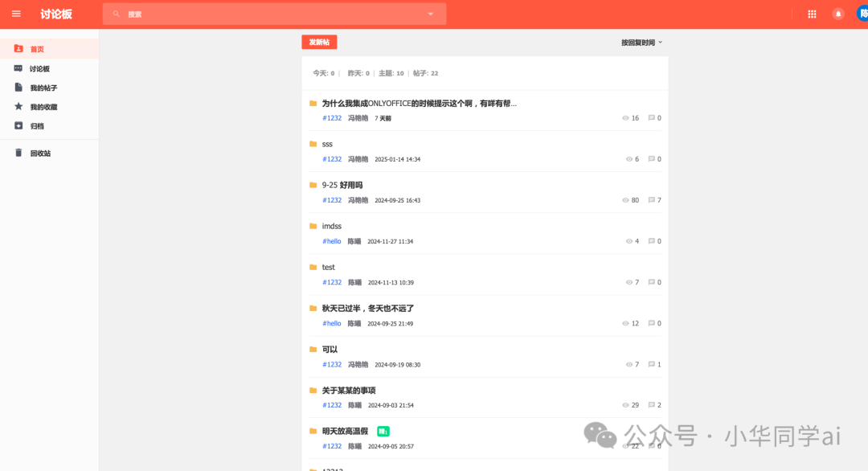Expand the search box dropdown arrow

(x=430, y=14)
